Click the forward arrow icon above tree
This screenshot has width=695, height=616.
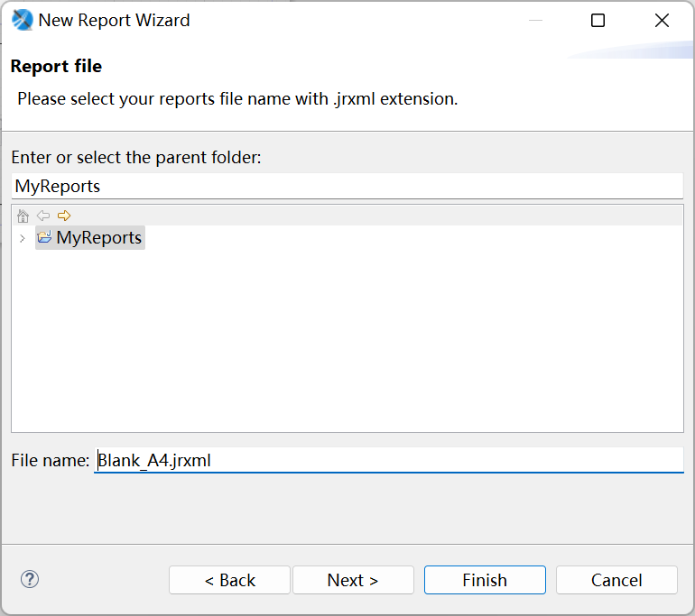[x=64, y=216]
